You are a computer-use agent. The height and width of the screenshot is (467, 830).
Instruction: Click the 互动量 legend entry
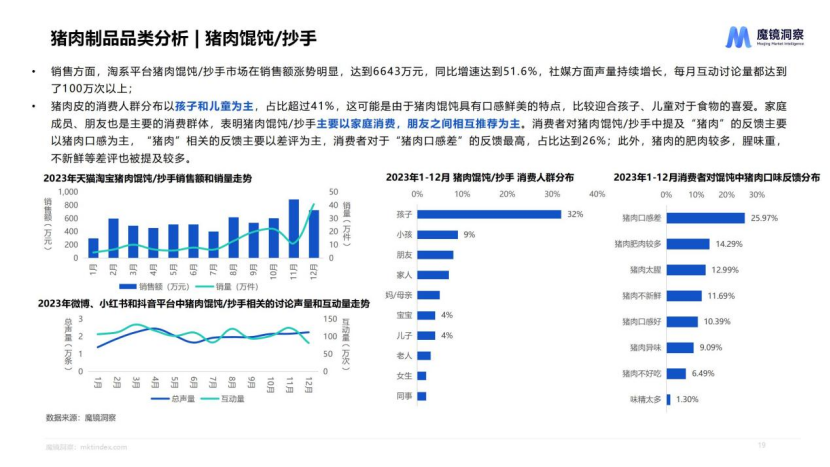pyautogui.click(x=228, y=398)
